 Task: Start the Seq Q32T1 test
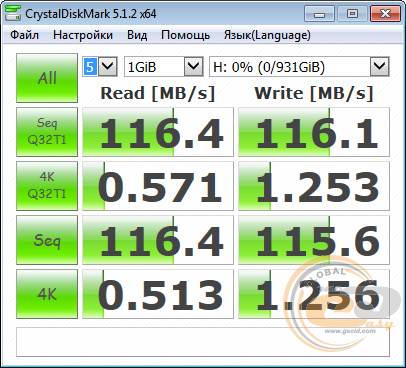click(x=47, y=132)
